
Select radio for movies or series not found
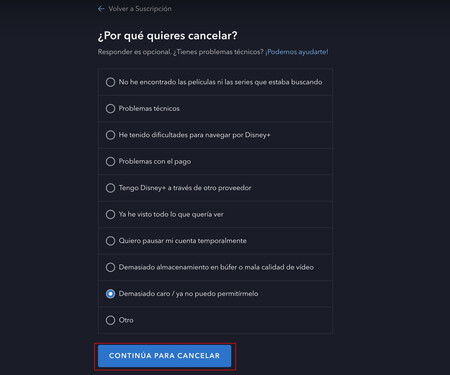[110, 82]
